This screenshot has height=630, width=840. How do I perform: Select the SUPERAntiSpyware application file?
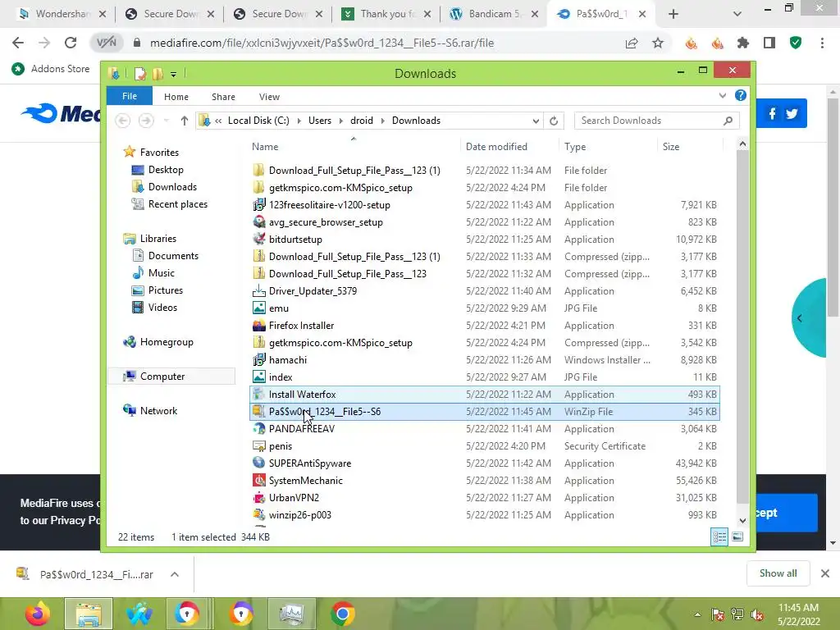[x=485, y=463]
